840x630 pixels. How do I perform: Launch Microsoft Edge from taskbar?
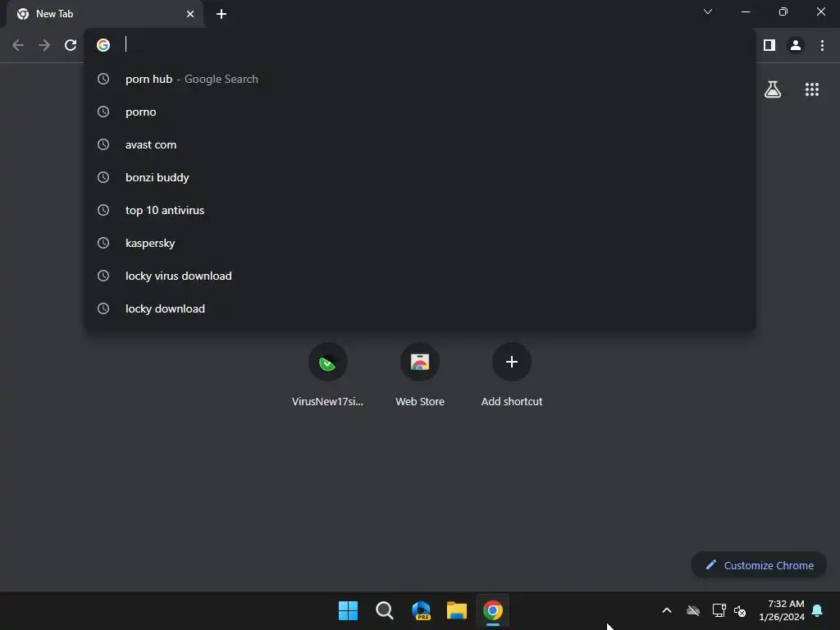[x=421, y=610]
